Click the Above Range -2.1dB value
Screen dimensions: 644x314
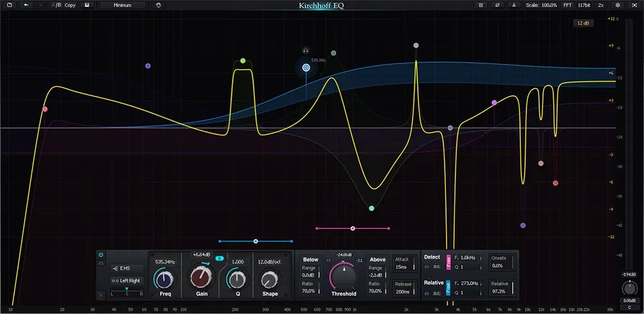pyautogui.click(x=376, y=275)
